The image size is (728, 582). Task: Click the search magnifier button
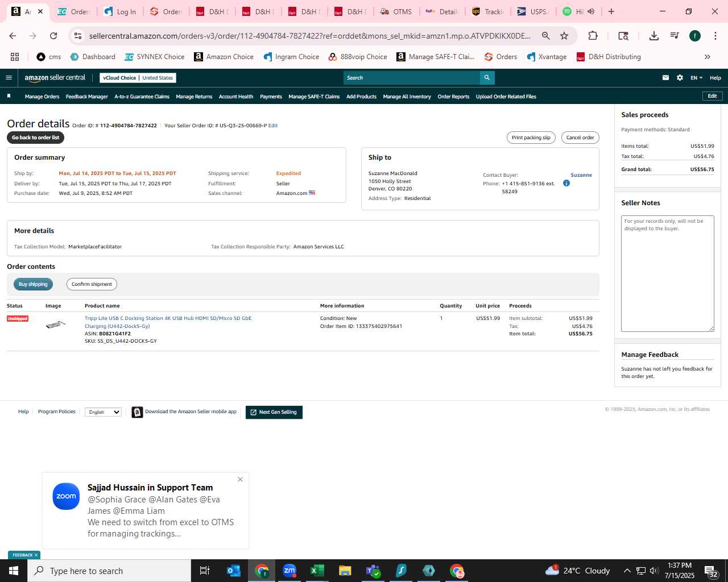click(x=487, y=78)
